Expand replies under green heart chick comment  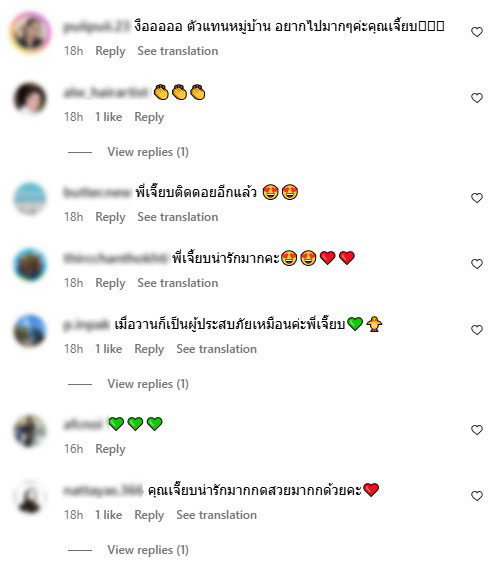point(148,384)
